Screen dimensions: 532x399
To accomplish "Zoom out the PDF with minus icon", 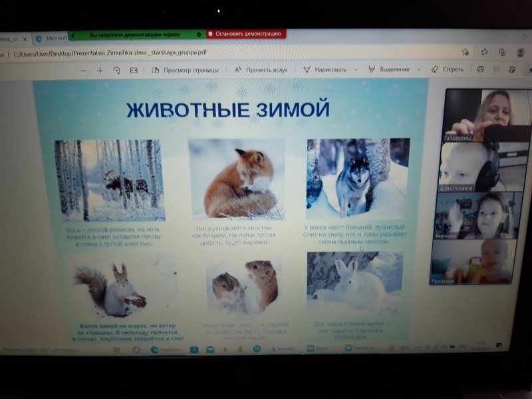I will pos(84,70).
